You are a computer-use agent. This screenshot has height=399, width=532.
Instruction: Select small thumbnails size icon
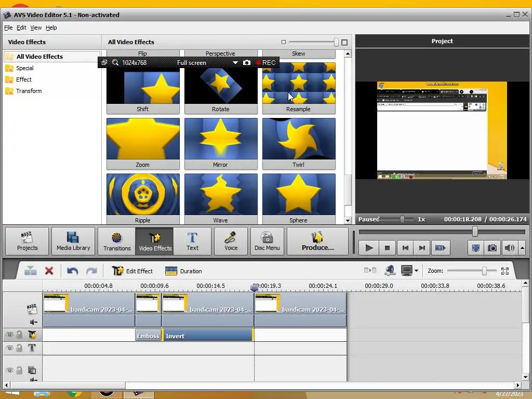tap(284, 42)
